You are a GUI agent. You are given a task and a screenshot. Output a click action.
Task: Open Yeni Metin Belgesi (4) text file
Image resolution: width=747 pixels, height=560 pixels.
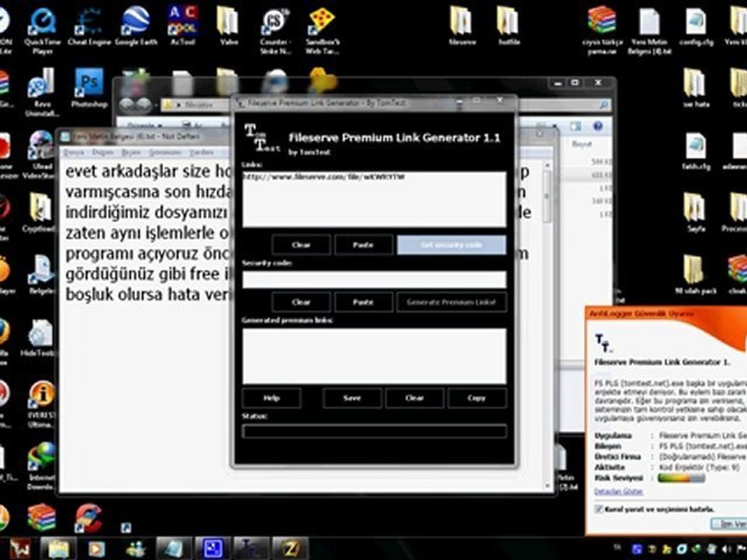coord(649,30)
